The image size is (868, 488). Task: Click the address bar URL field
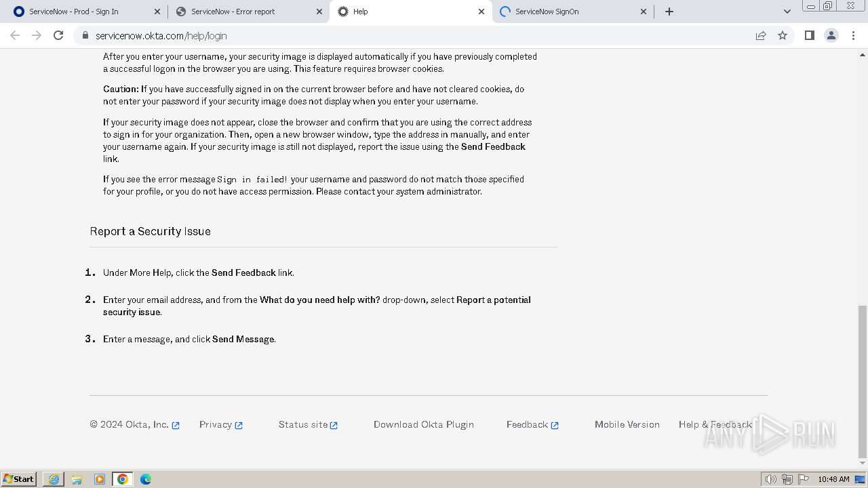point(407,36)
